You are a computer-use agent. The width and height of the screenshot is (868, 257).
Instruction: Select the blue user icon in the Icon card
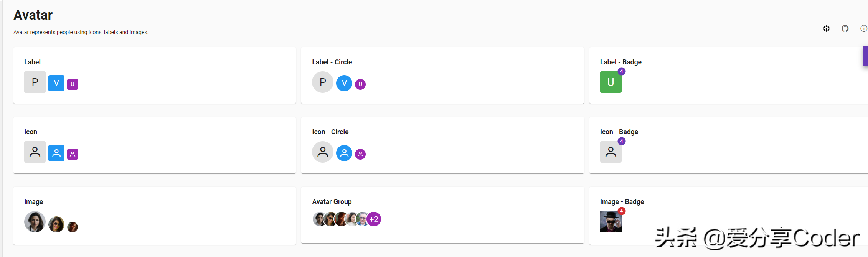point(56,153)
